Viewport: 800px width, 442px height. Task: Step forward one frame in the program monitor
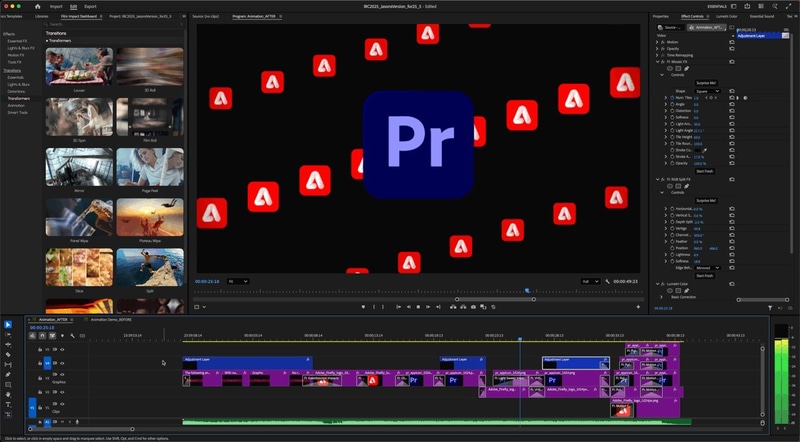point(428,307)
